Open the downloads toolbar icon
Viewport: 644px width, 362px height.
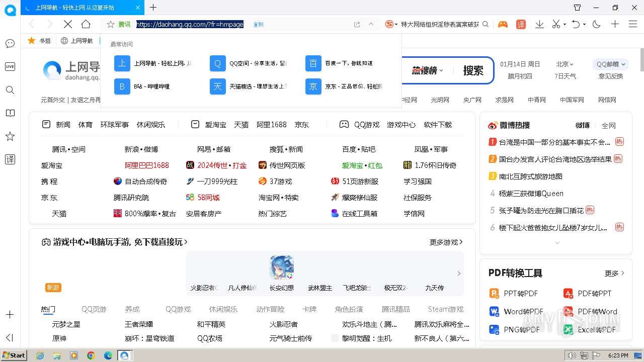539,24
